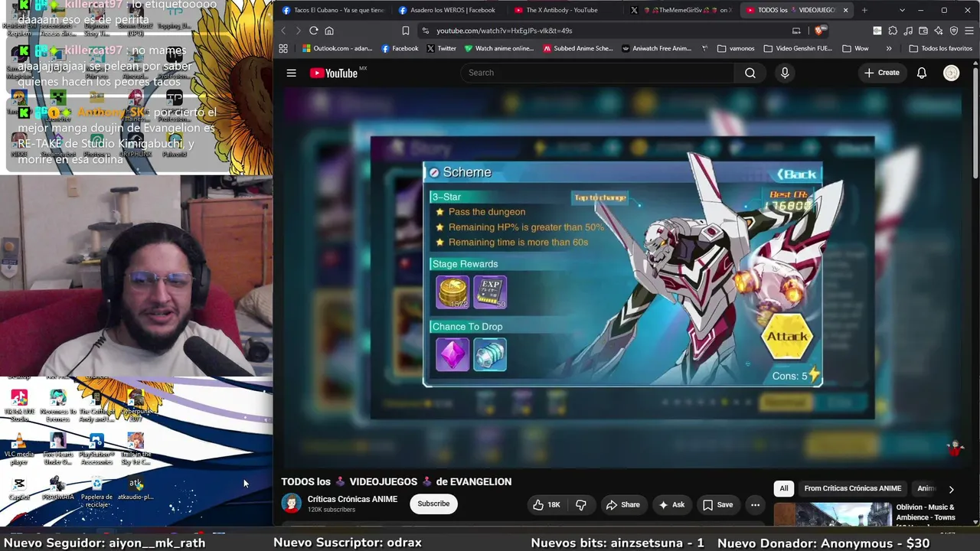Viewport: 980px width, 551px height.
Task: Open the Oblivion Music & Ambience recommended thumbnail
Action: 832,514
